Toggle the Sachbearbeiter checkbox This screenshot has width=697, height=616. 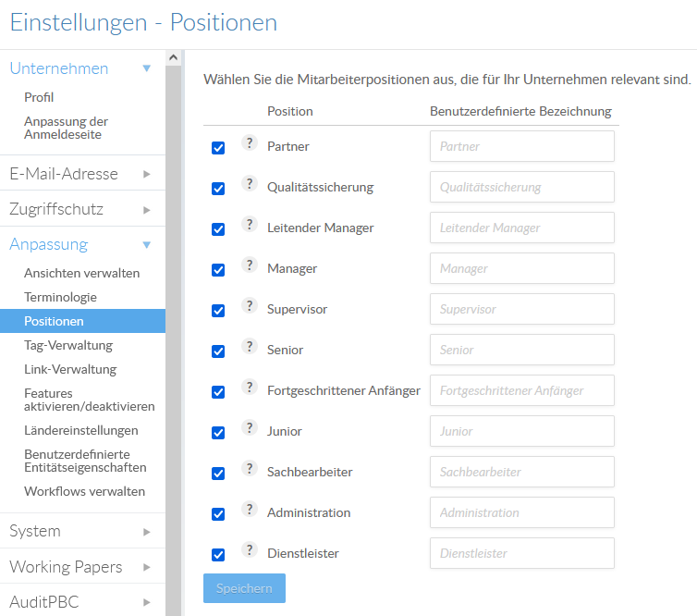[218, 474]
